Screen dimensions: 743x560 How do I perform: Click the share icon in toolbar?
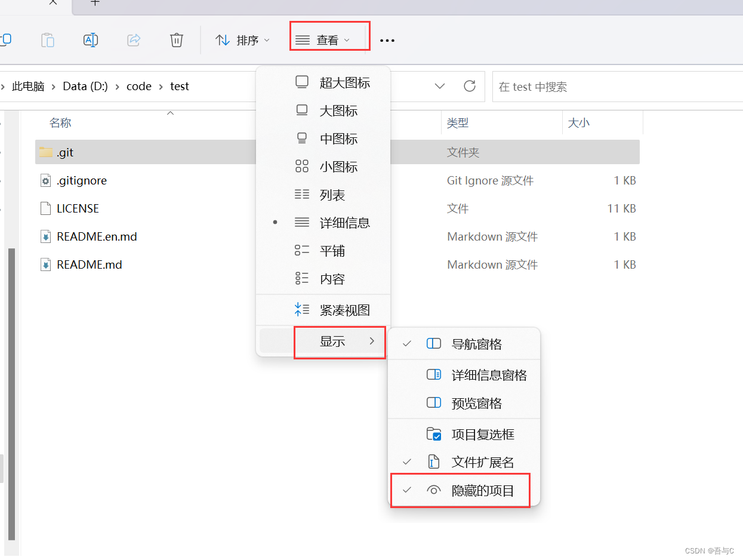(x=134, y=40)
